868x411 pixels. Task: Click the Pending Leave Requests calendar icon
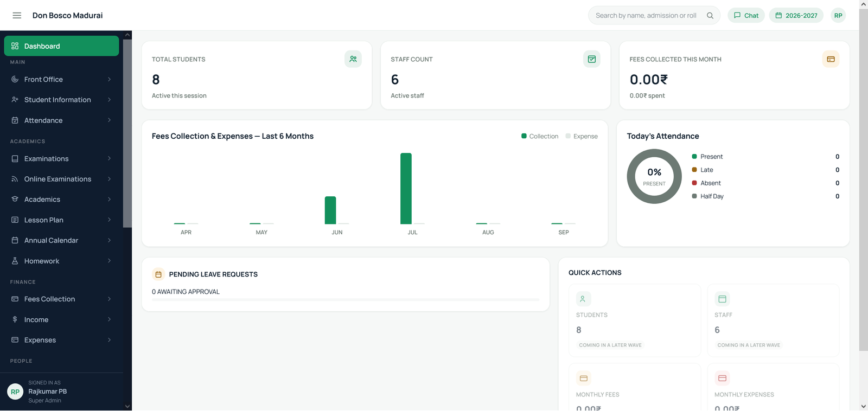tap(158, 274)
